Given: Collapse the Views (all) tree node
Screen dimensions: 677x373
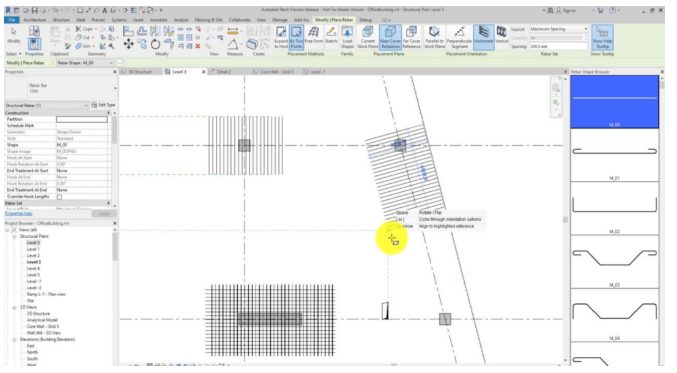Looking at the screenshot, I should click(8, 230).
